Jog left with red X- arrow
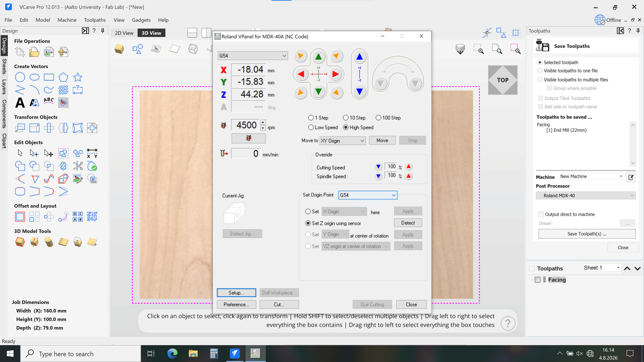 tap(301, 74)
